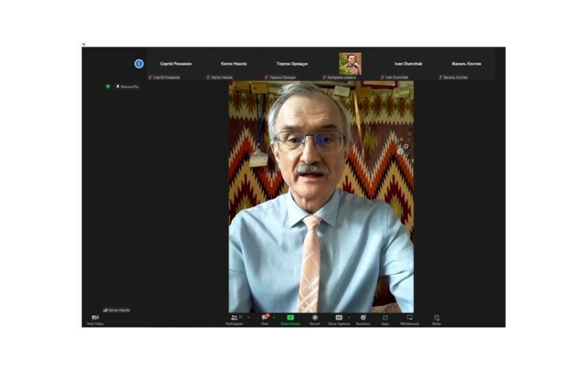Screen dimensions: 588x368
Task: Open the Participants panel
Action: tap(234, 318)
